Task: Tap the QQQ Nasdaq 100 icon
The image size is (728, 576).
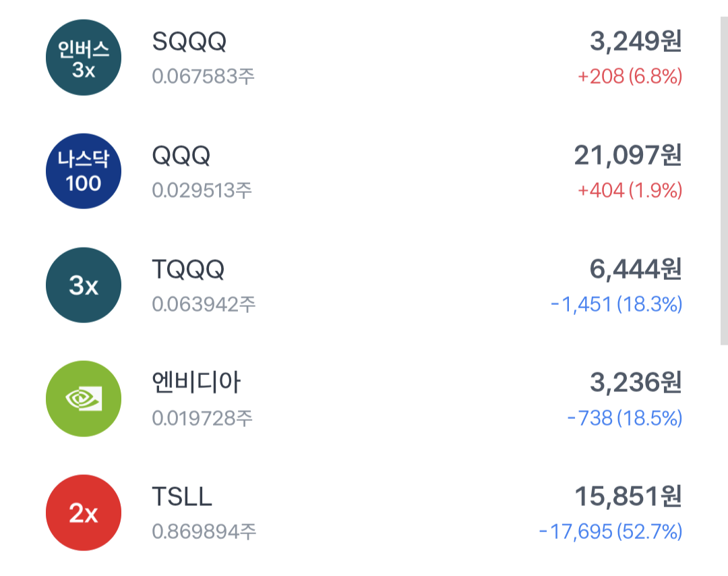Action: pos(84,171)
